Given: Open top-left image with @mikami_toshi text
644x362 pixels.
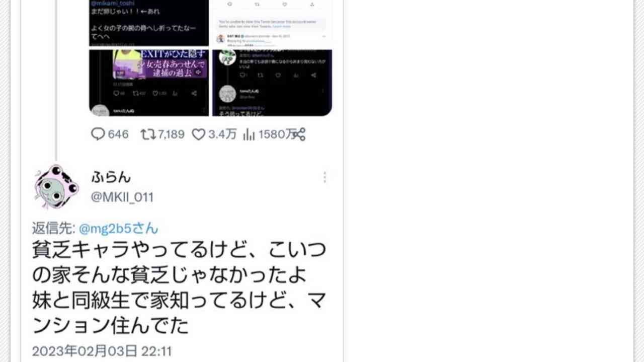Looking at the screenshot, I should [x=149, y=23].
